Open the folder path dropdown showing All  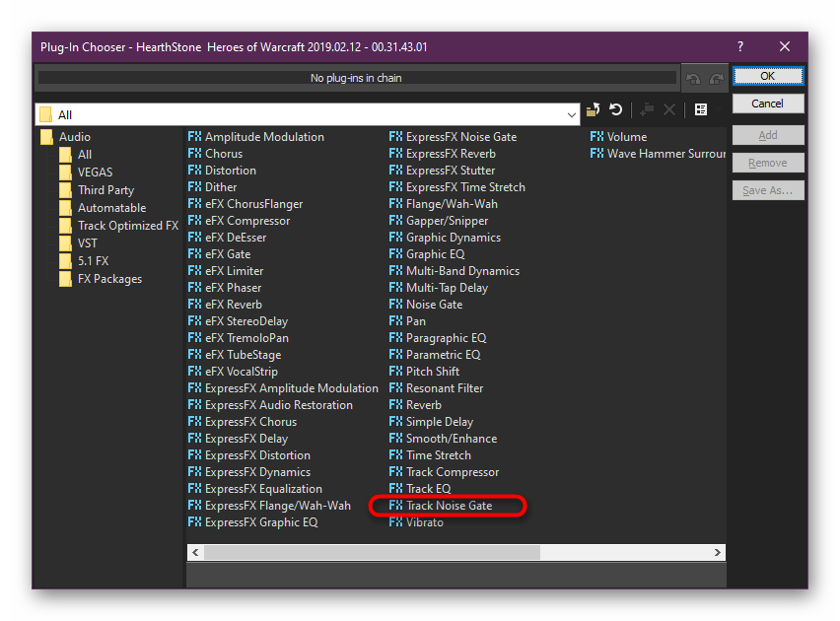[572, 114]
